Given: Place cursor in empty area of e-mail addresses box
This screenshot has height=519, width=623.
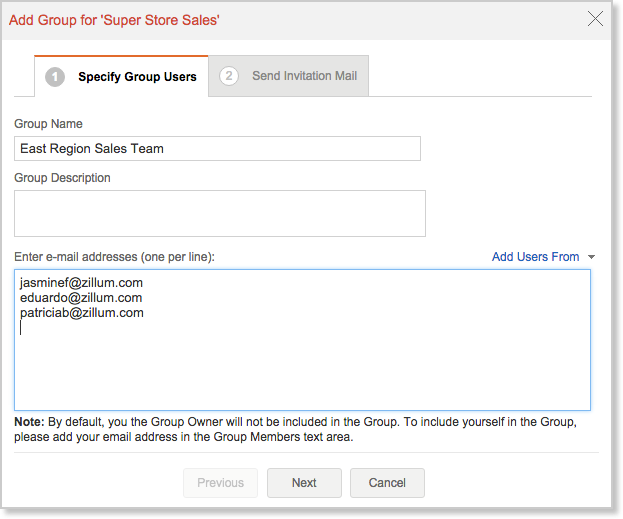Looking at the screenshot, I should 302,370.
